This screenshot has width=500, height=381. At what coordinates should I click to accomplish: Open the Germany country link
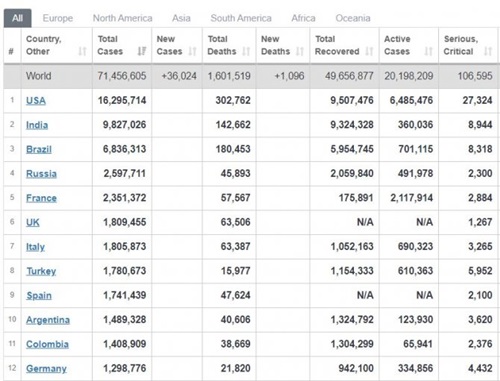click(x=46, y=368)
